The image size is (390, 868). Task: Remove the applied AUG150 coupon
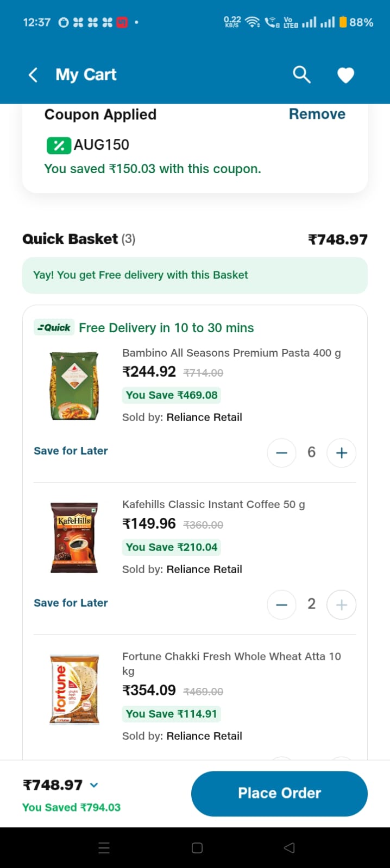pyautogui.click(x=317, y=114)
